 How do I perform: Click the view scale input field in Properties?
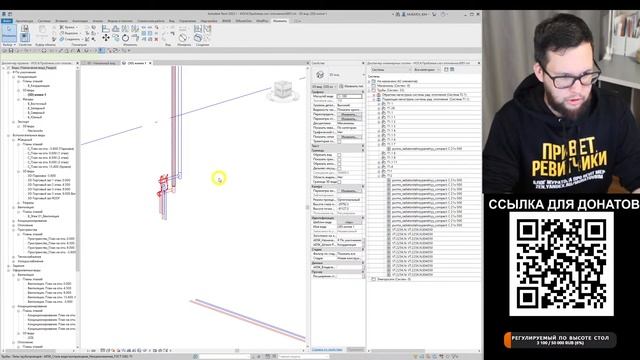pos(350,96)
